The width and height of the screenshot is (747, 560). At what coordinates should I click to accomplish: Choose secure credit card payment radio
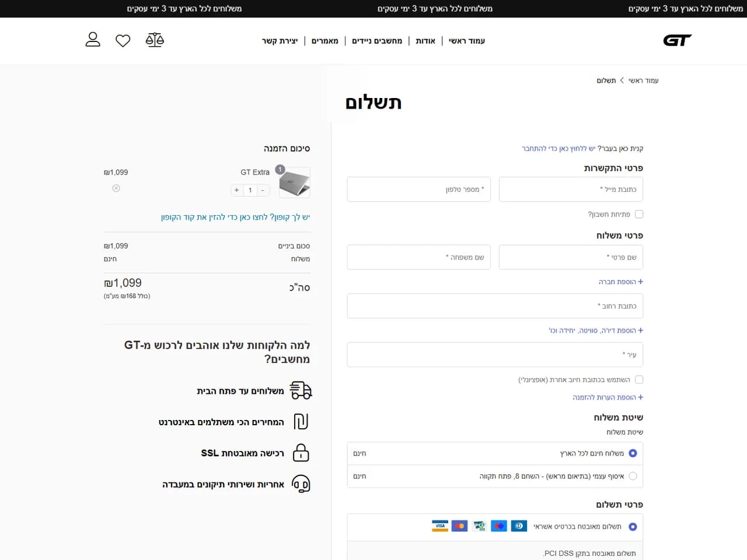[633, 527]
